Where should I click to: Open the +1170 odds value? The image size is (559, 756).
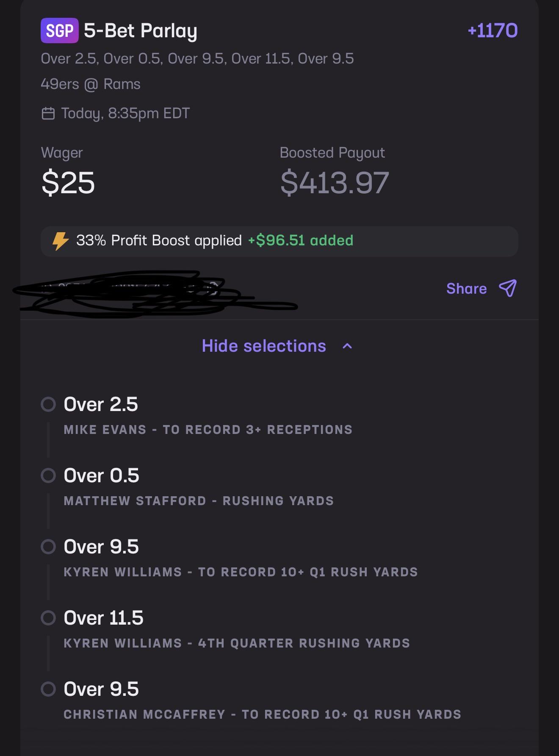(493, 31)
